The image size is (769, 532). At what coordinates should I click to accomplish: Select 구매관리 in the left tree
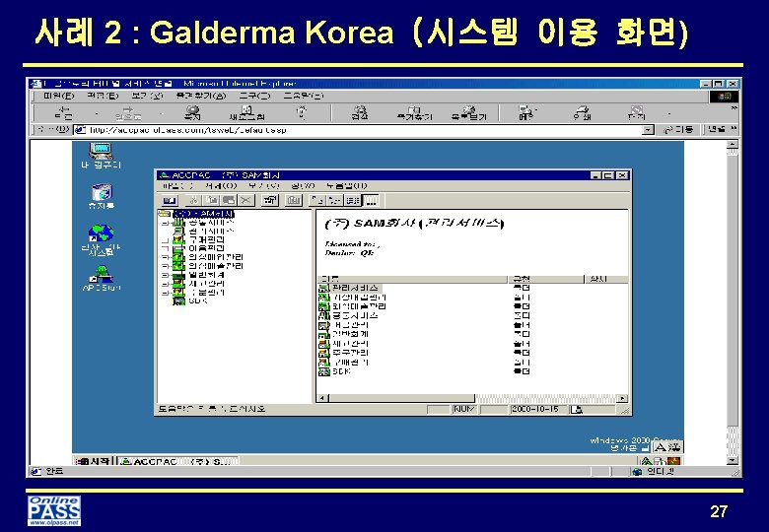206,240
